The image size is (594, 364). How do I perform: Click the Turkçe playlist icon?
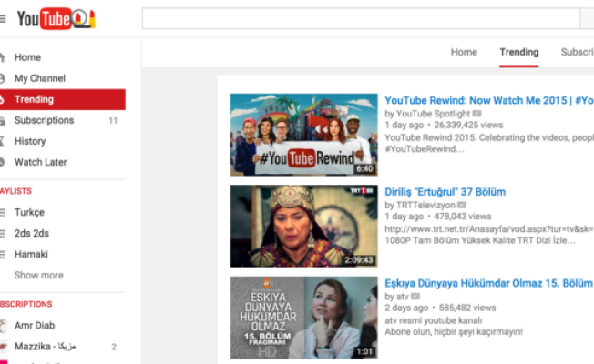coord(3,213)
